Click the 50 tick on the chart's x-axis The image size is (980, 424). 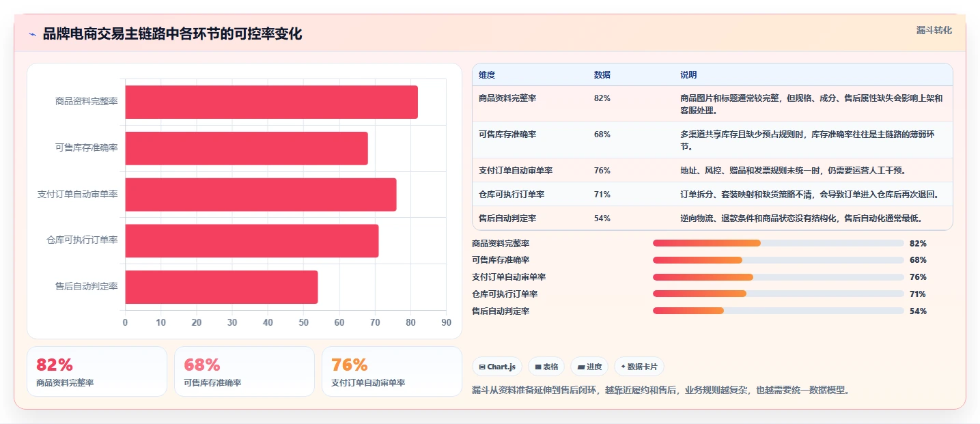(303, 323)
